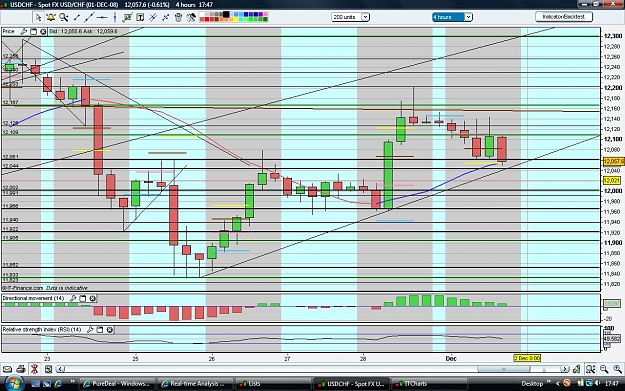The width and height of the screenshot is (625, 391).
Task: Click the Desktop toolbar label
Action: click(x=532, y=383)
